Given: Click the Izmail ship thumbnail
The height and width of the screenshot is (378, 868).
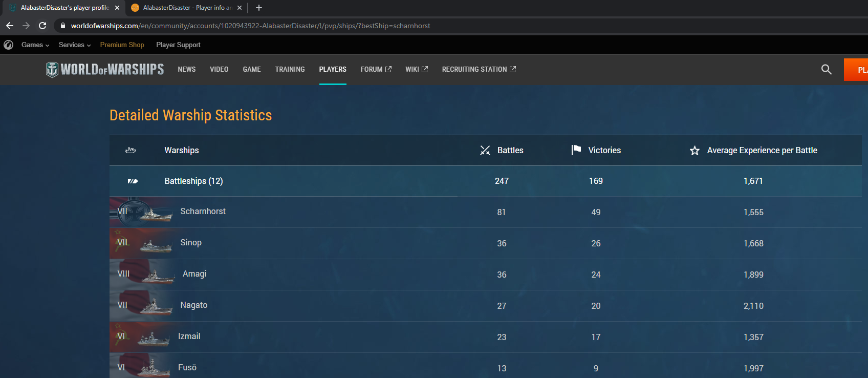Looking at the screenshot, I should [140, 337].
